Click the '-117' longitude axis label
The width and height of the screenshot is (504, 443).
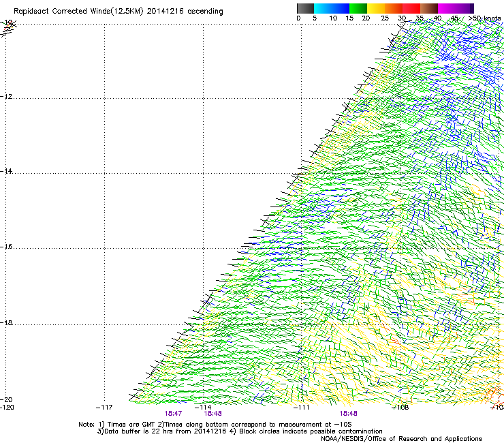[104, 408]
